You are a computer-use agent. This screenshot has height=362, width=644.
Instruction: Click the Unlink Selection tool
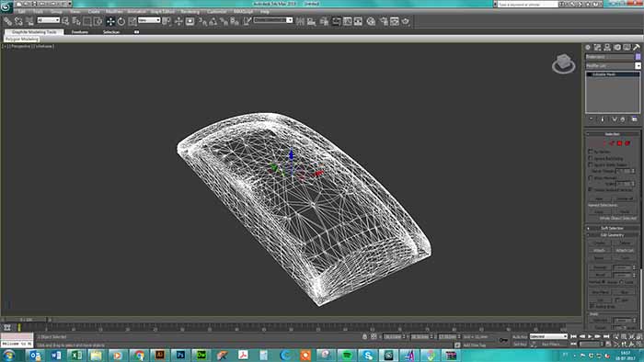(18, 21)
